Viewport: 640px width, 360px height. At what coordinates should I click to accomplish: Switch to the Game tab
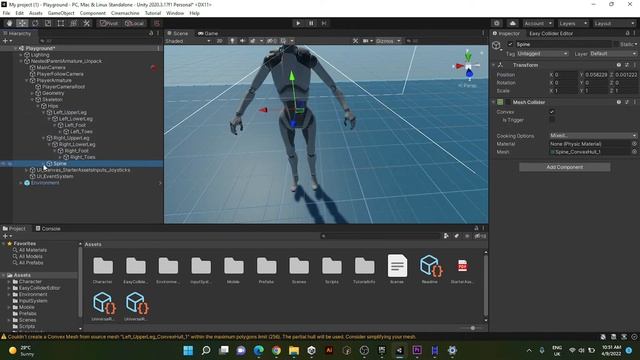tap(208, 33)
